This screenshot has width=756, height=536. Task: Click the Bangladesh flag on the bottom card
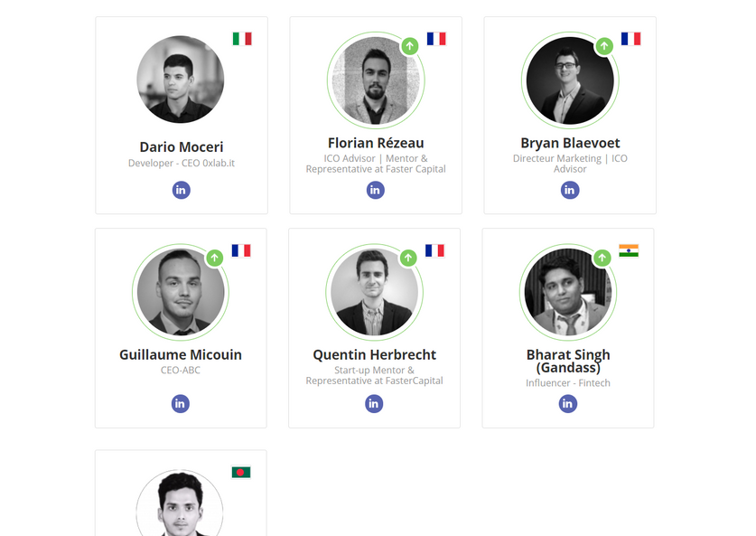click(x=241, y=472)
